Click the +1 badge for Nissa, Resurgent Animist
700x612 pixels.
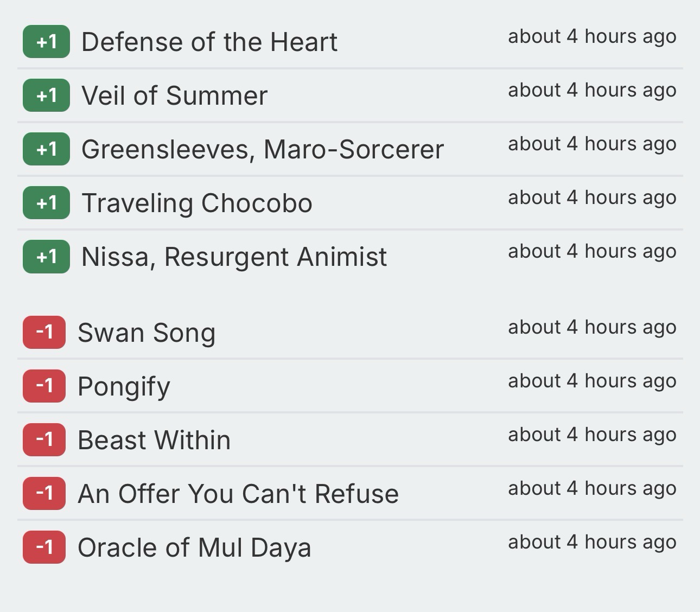(46, 257)
